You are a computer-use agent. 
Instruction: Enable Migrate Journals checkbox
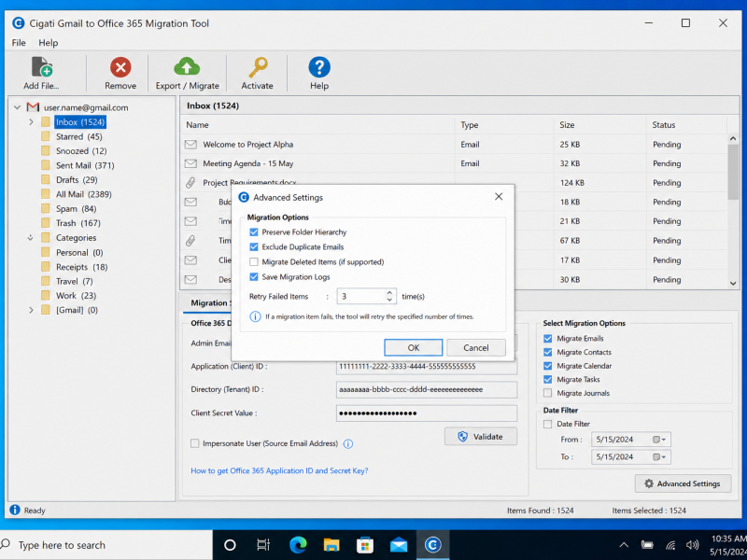point(548,393)
